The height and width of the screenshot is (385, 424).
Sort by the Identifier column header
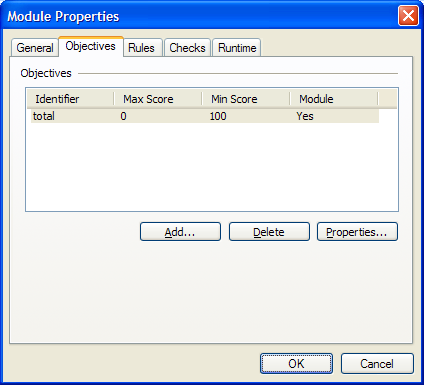pos(70,99)
